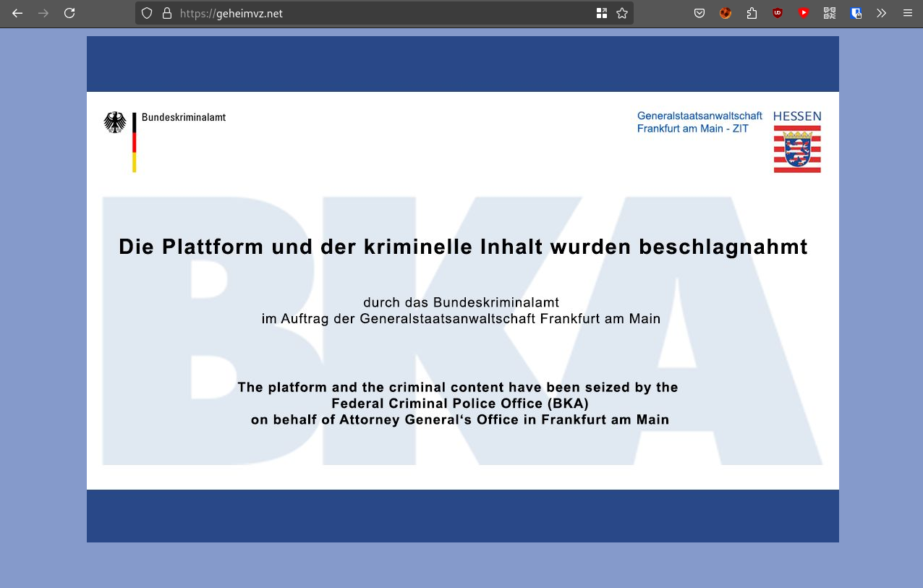Image resolution: width=923 pixels, height=588 pixels.
Task: Click 'Generalstaatsanwaltschaft Frankfurt am Main - ZIT' text
Action: pyautogui.click(x=699, y=122)
